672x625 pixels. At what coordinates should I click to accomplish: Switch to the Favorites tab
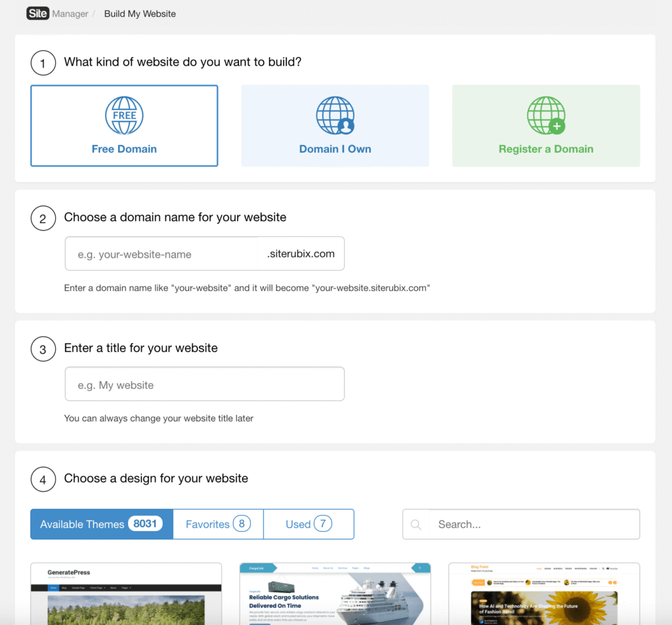click(x=218, y=524)
